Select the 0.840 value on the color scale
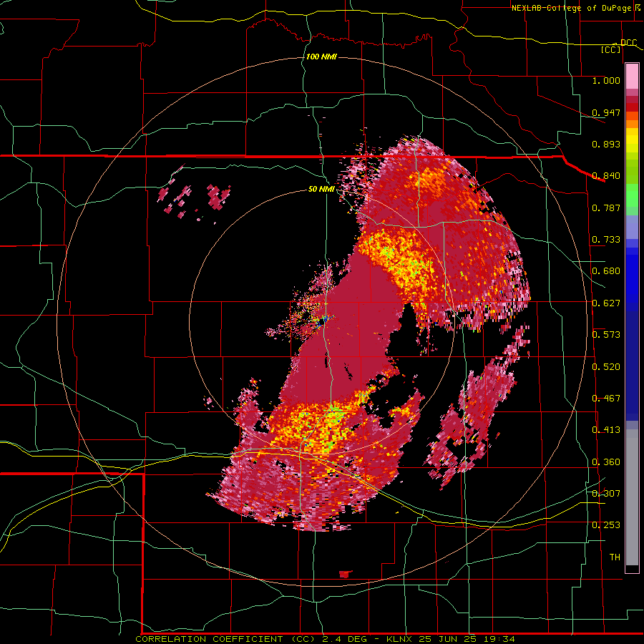The image size is (644, 644). pos(606,176)
